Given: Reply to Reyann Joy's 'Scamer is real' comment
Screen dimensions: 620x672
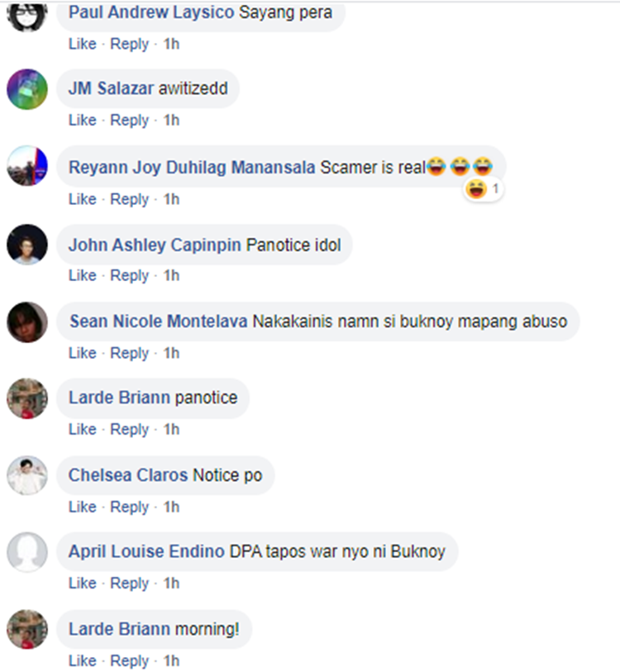Looking at the screenshot, I should (x=130, y=199).
